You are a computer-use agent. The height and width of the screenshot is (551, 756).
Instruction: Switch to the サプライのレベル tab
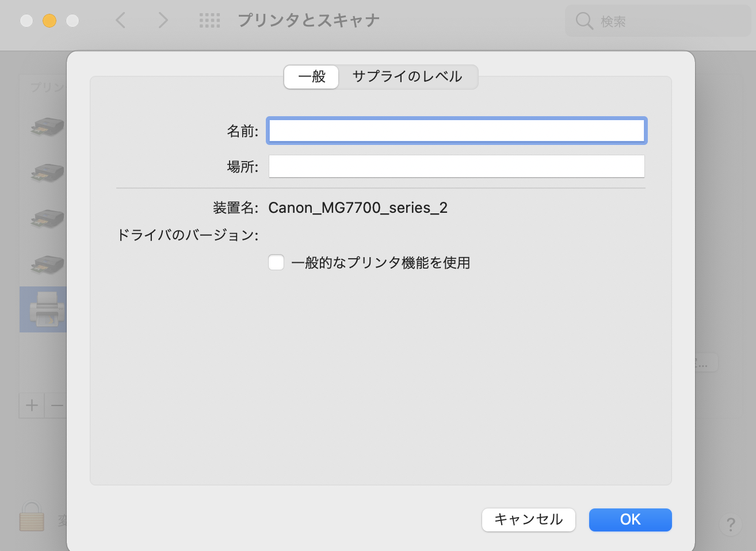pos(407,76)
